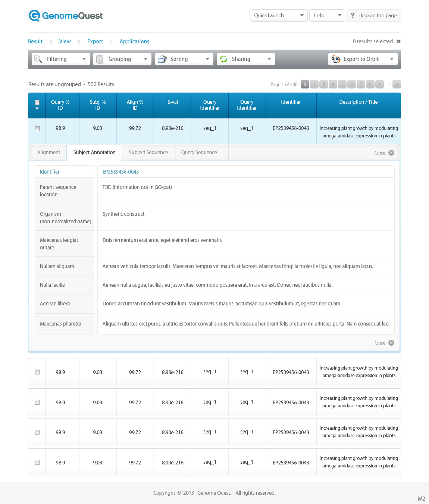Expand the Filtering dropdown arrow
Viewport: 429px width, 504px height.
[x=84, y=59]
